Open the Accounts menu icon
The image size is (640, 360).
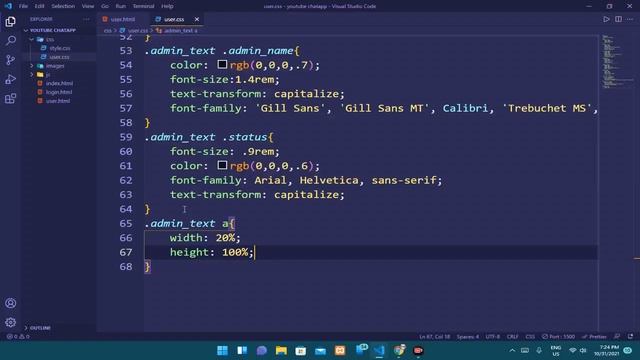tap(11, 303)
